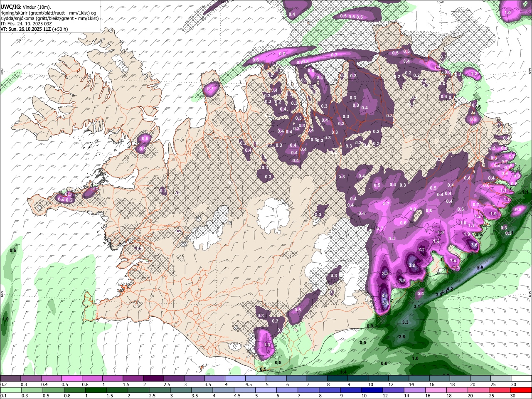Screen dimensions: 532x399
Task: Click the 1.0 value in the green patch at the map's western border
Action: (5, 319)
